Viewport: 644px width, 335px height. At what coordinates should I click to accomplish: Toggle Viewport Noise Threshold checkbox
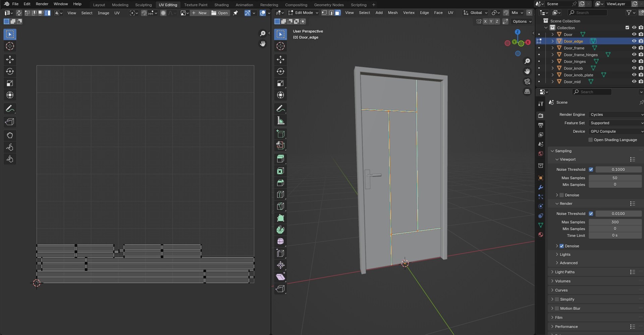click(x=591, y=170)
